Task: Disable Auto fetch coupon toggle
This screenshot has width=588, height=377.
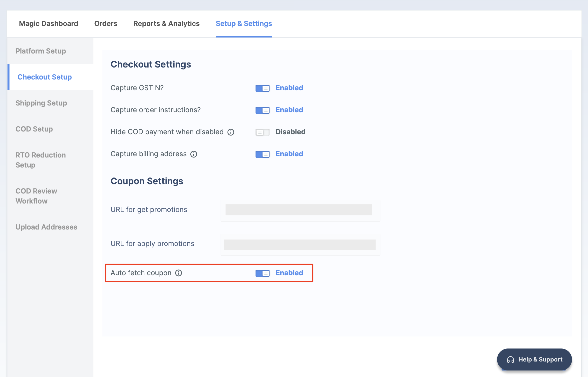Action: click(262, 273)
